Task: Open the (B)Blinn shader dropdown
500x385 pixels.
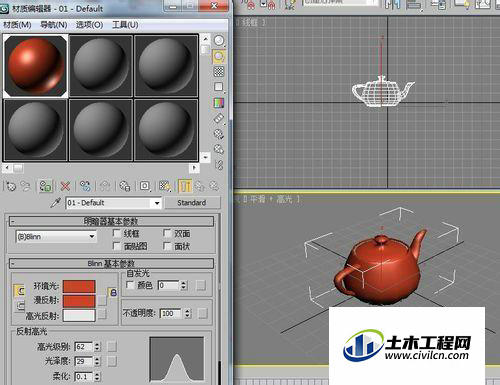Action: tap(56, 237)
